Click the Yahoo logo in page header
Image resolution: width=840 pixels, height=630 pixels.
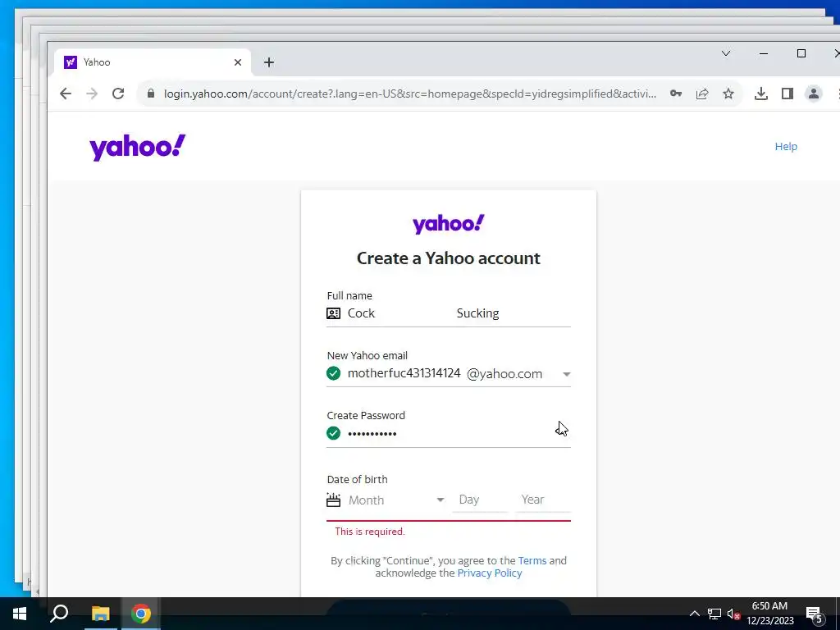click(138, 148)
